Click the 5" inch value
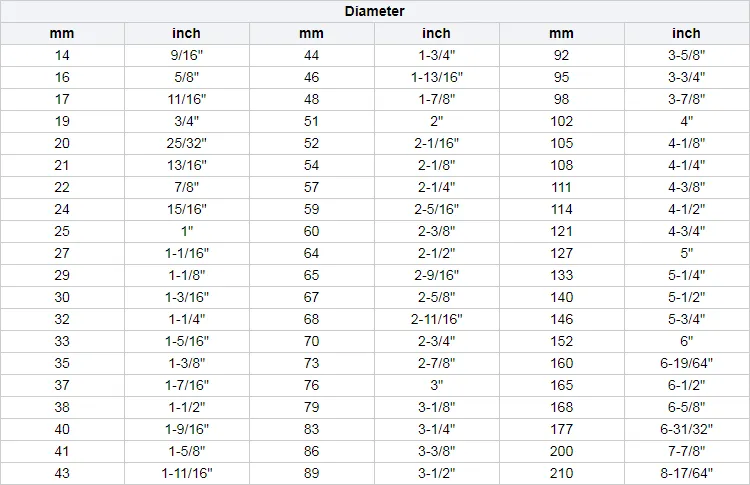Image resolution: width=750 pixels, height=485 pixels. click(687, 254)
